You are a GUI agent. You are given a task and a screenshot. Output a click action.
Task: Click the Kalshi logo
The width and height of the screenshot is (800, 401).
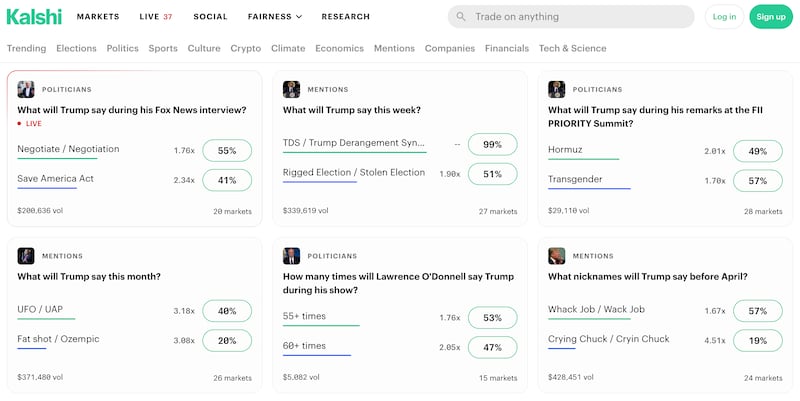pyautogui.click(x=34, y=16)
